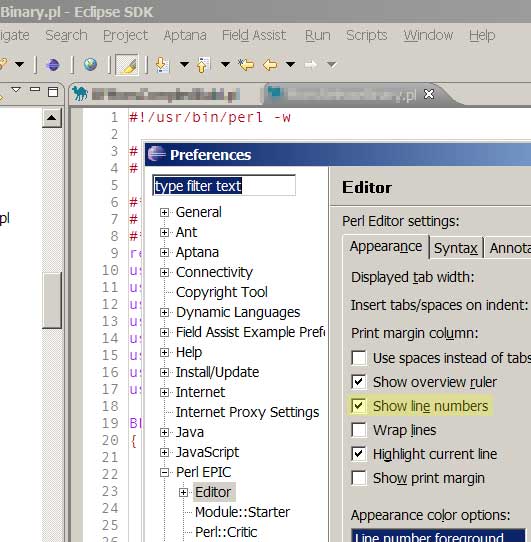
Task: Minimize the left view panel
Action: tap(35, 90)
